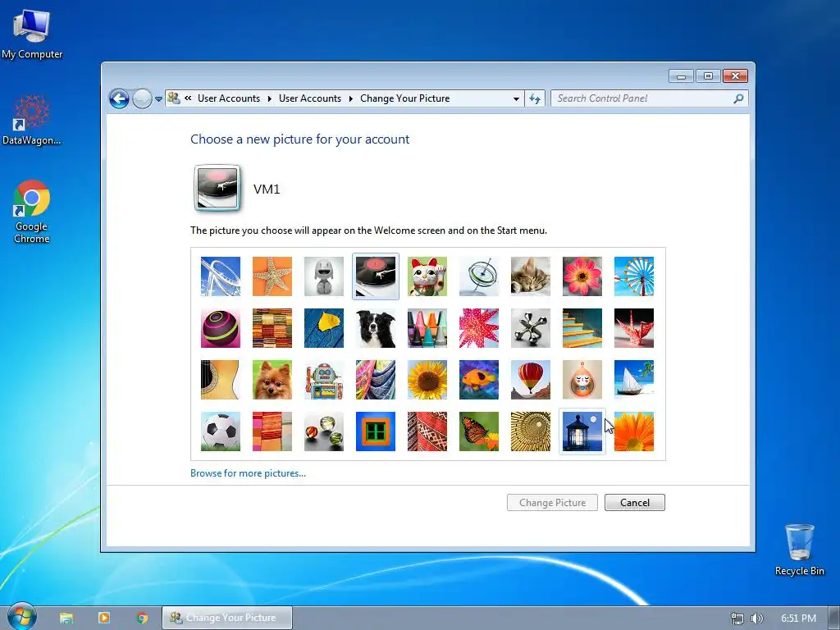Choose the orange fish picture

point(479,380)
